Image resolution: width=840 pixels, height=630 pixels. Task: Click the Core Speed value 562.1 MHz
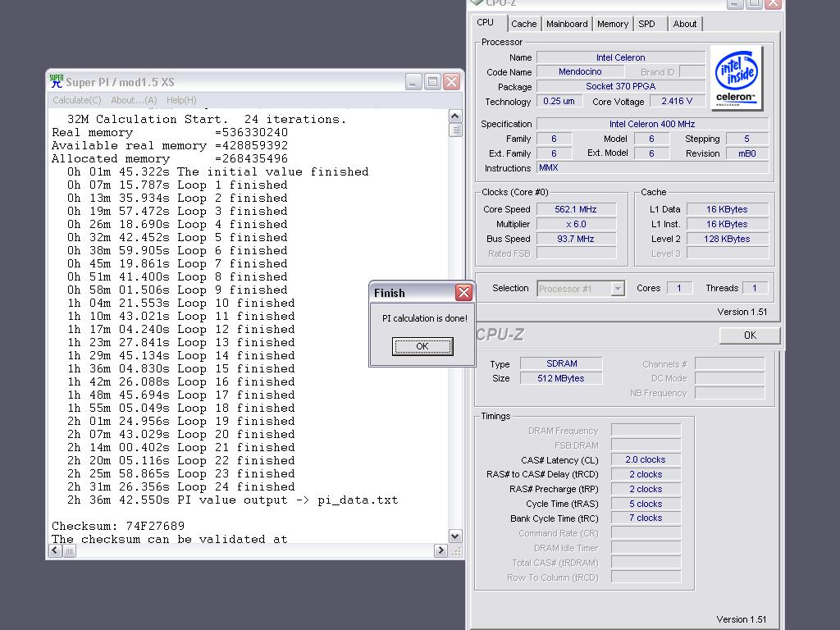(576, 209)
